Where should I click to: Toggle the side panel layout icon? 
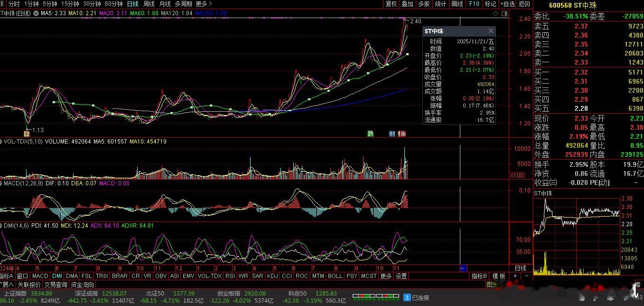coord(504,13)
